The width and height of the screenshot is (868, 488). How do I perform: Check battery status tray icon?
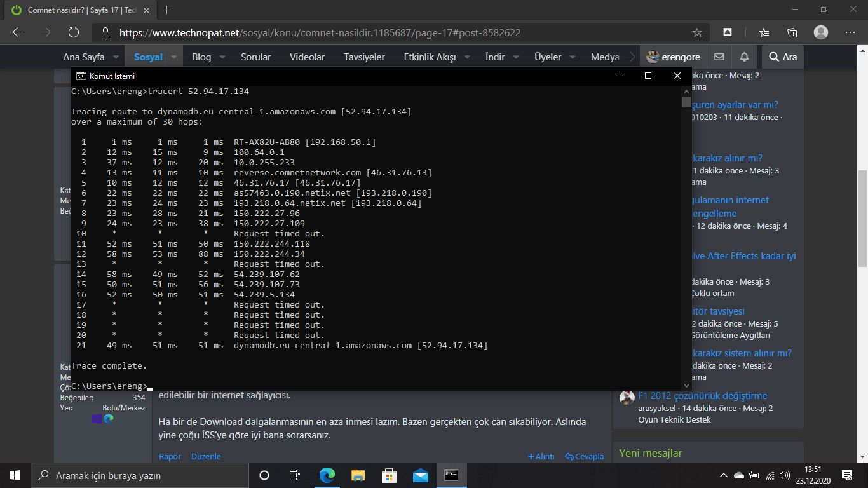754,475
